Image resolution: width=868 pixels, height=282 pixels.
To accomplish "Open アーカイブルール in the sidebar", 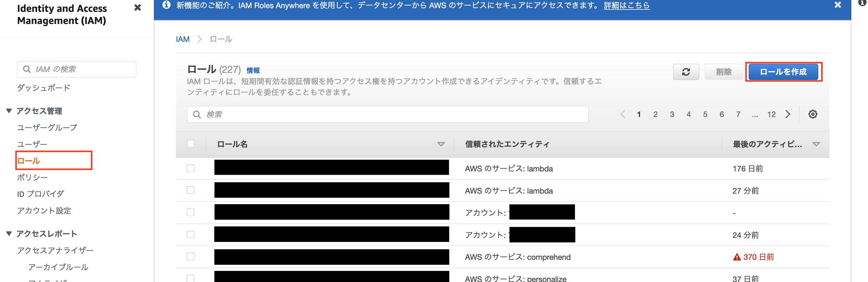I will pos(58,267).
